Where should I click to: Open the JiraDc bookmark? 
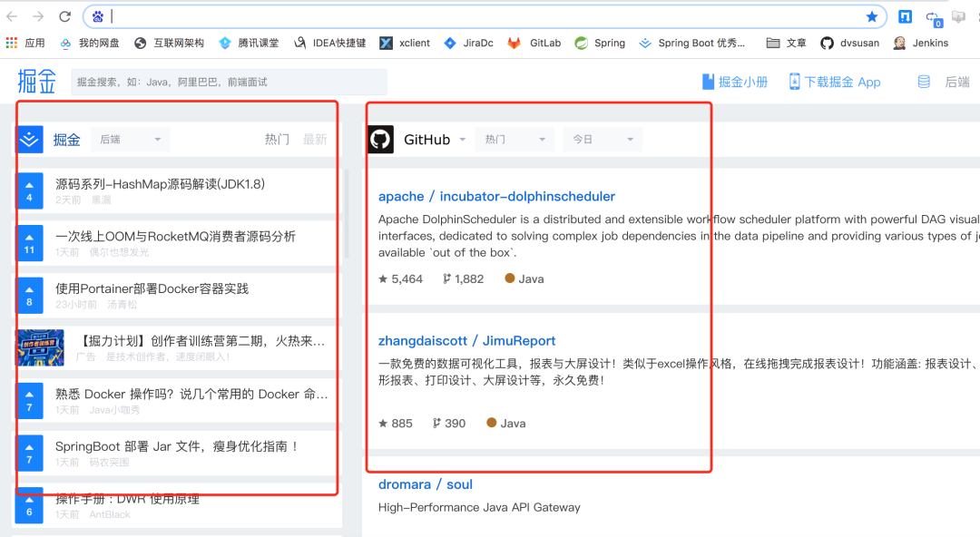point(469,44)
